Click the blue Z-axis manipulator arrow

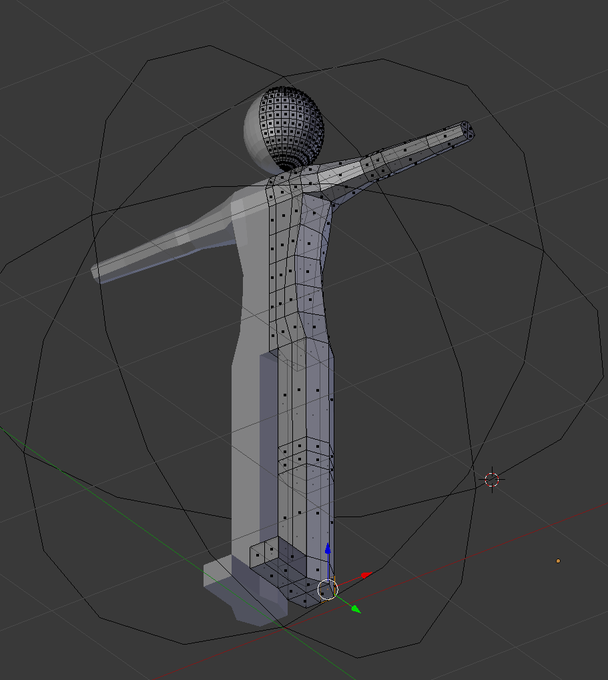click(x=328, y=549)
